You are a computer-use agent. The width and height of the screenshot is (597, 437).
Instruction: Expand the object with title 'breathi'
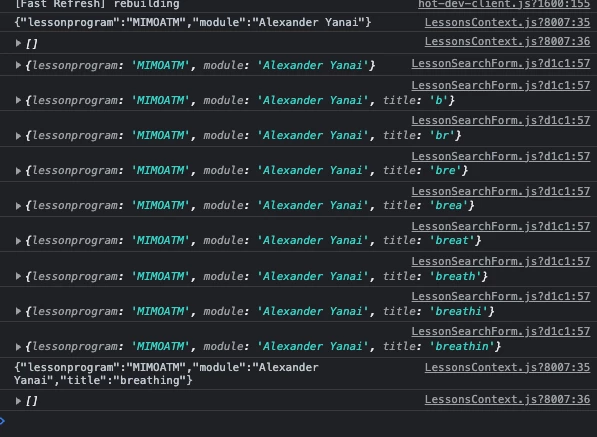(x=18, y=311)
